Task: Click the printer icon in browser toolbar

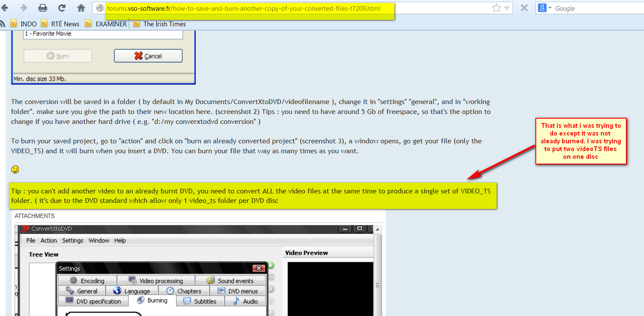Action: [43, 8]
